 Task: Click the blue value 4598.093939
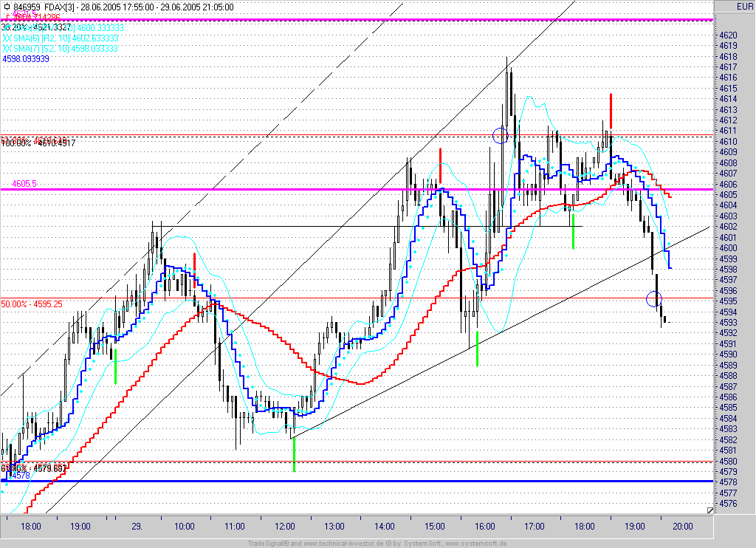click(x=26, y=59)
